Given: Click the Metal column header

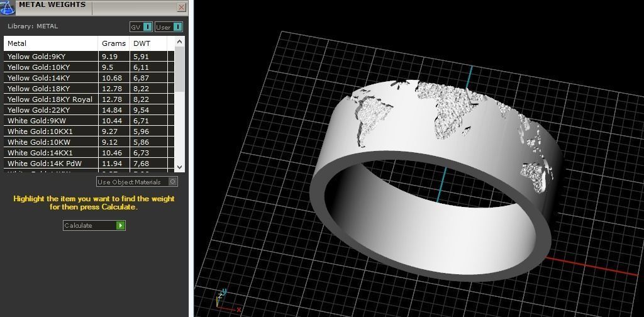Looking at the screenshot, I should pos(51,43).
